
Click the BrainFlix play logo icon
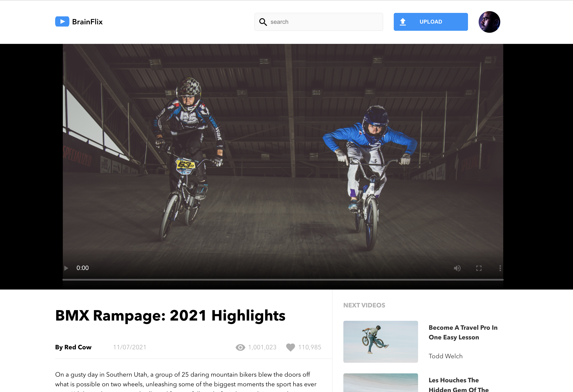(x=62, y=22)
